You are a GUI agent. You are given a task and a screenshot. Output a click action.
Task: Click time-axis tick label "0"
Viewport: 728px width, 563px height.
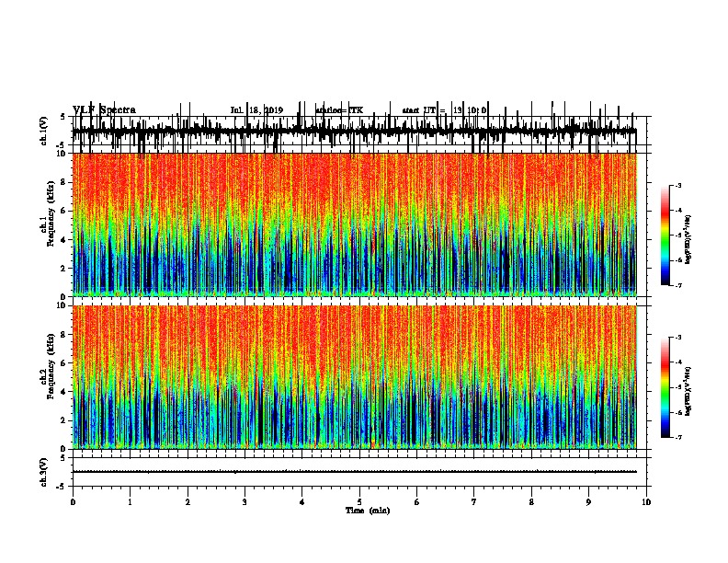[x=73, y=502]
